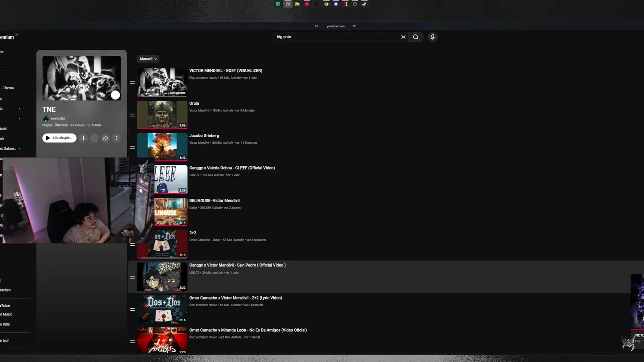The height and width of the screenshot is (362, 644).
Task: Open Google Chrome in top dock
Action: (326, 4)
